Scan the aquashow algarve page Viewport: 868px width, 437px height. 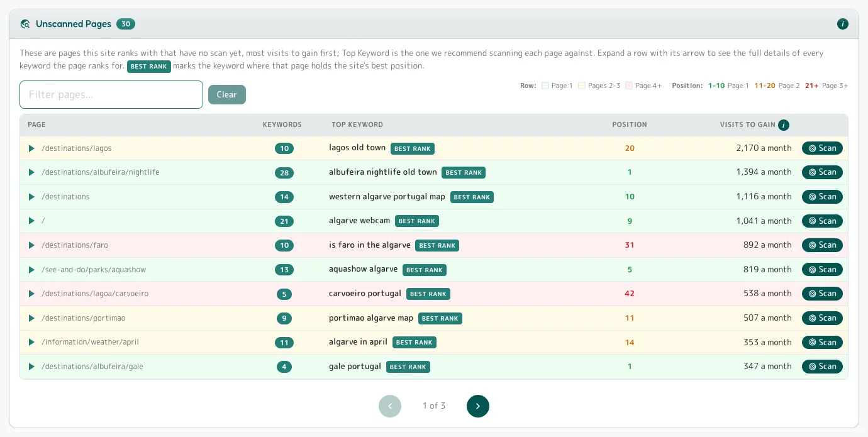point(822,270)
